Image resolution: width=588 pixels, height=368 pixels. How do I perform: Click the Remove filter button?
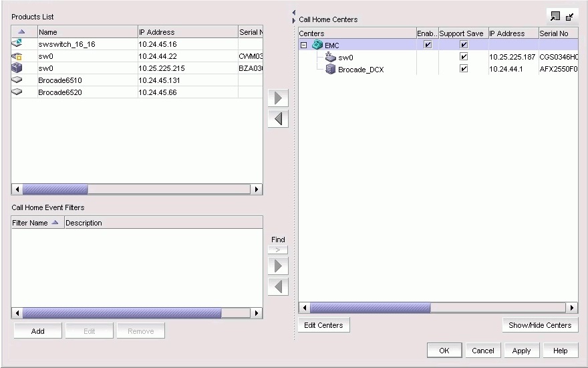(x=140, y=331)
